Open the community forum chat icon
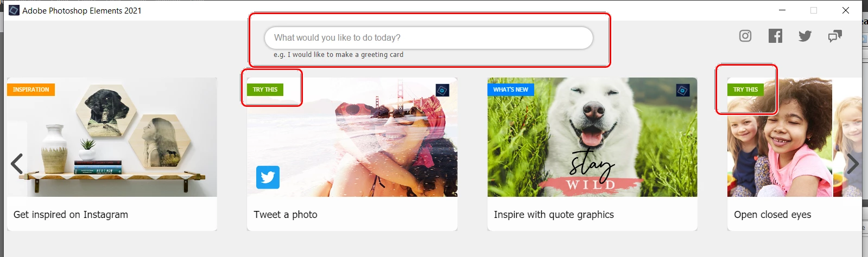This screenshot has width=868, height=257. (835, 36)
